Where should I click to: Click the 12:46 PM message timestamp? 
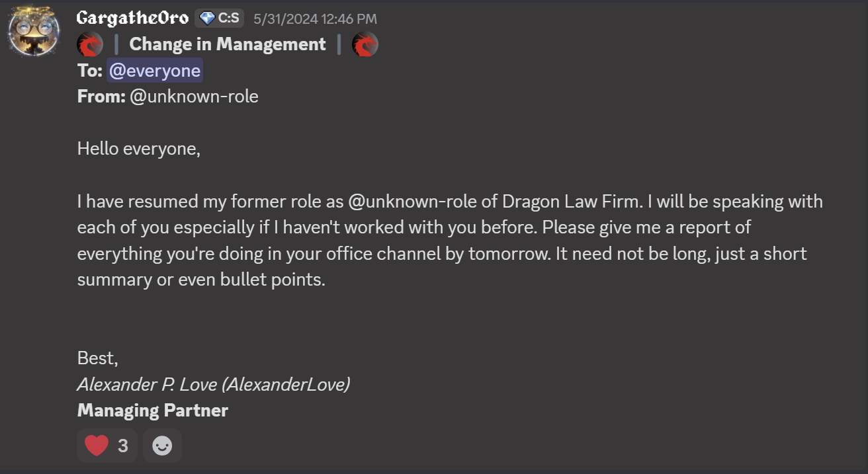coord(315,19)
